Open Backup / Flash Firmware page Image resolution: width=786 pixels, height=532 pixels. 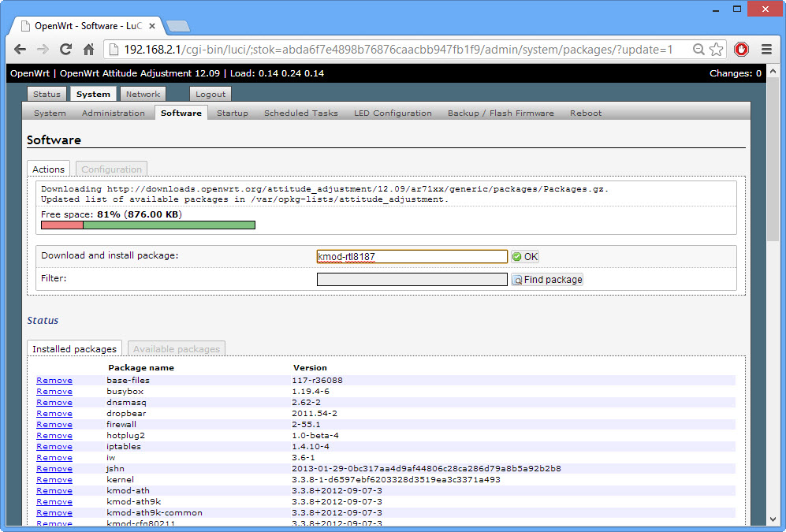point(501,113)
